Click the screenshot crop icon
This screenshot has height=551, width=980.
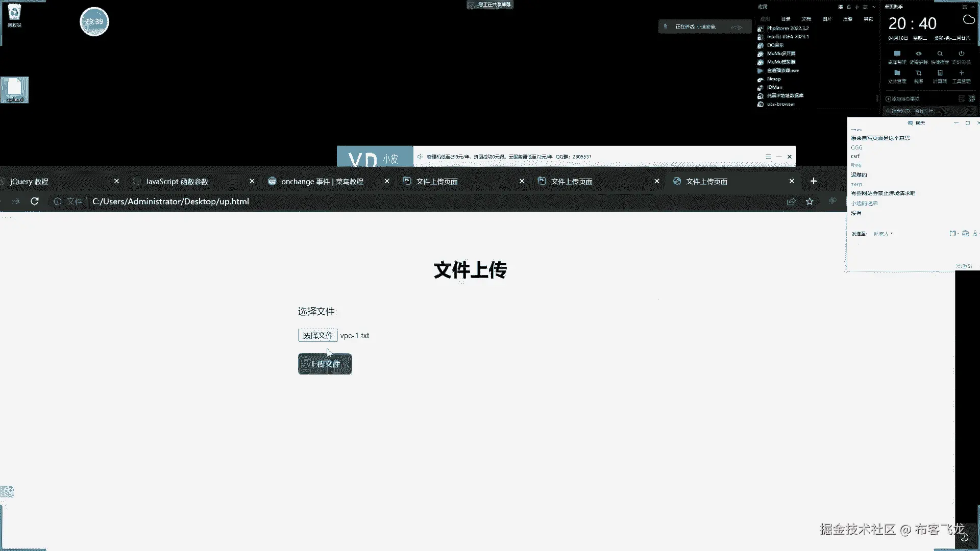(918, 73)
